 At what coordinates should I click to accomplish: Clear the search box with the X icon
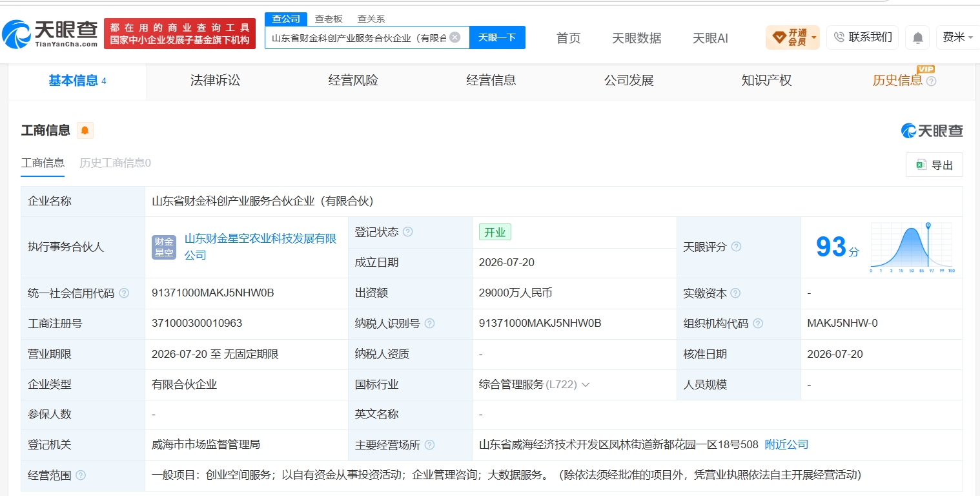point(454,37)
